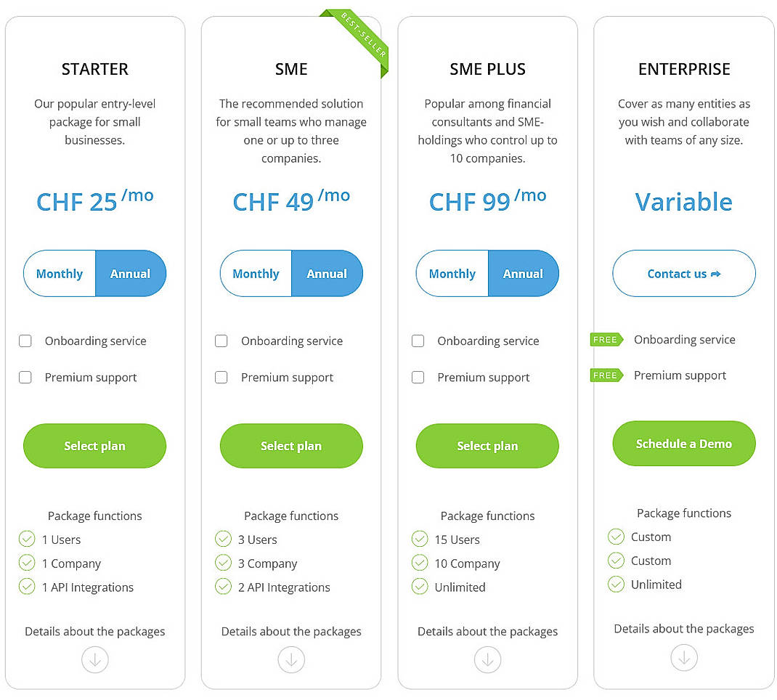
Task: Click the checkmark beside "Custom" in Enterprise
Action: (x=616, y=537)
